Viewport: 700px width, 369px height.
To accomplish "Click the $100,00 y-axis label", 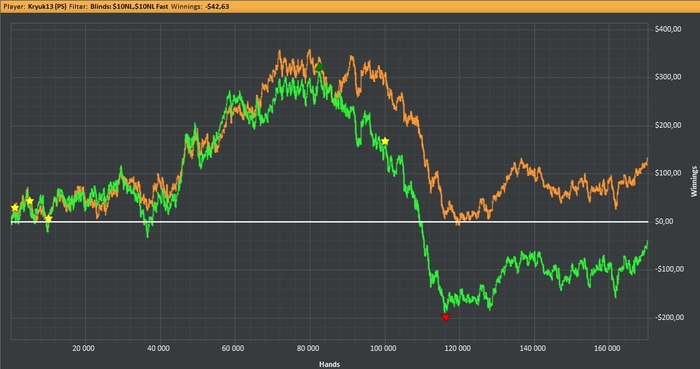I will 668,173.
